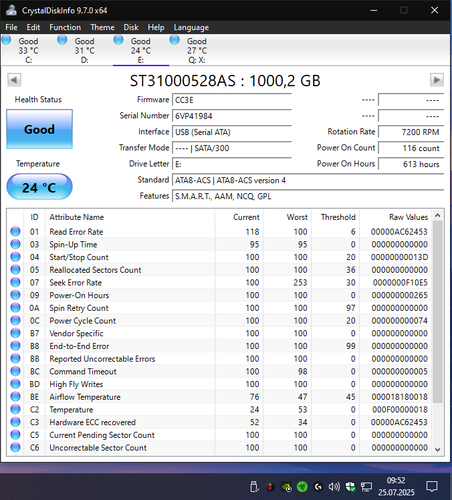
Task: Click status circle for Spin-Up Time
Action: [x=15, y=244]
